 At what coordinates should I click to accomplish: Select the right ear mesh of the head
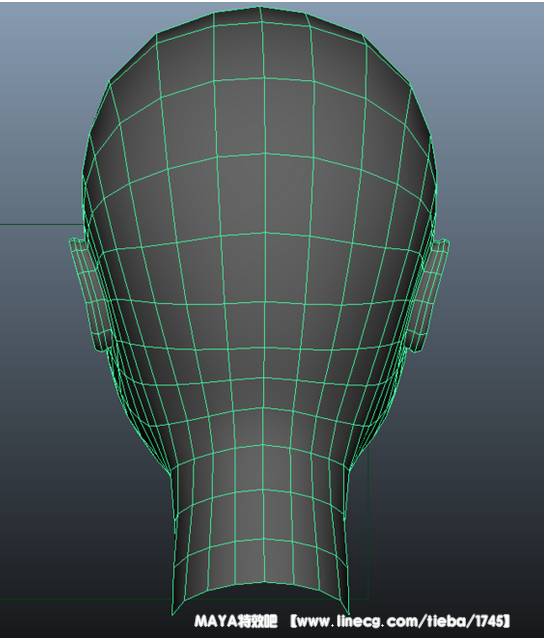coord(428,296)
